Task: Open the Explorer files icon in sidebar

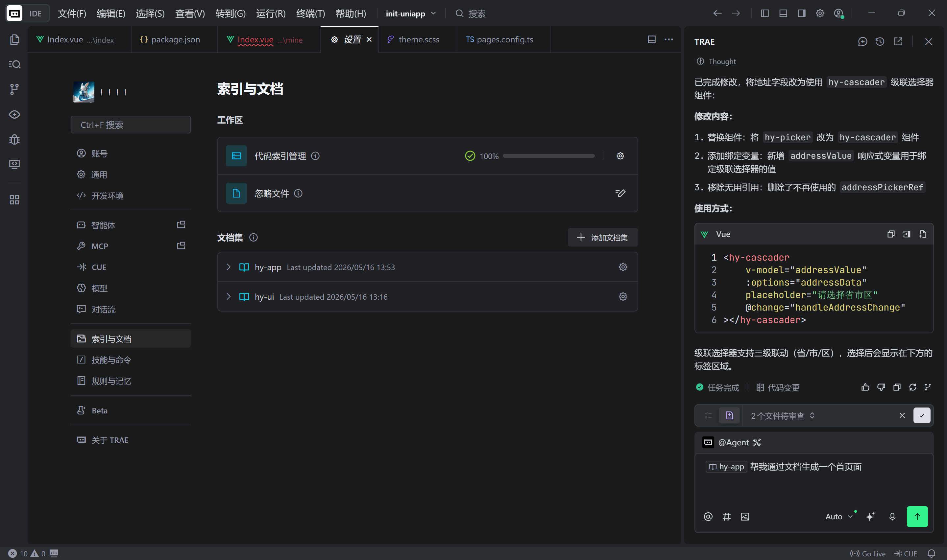Action: click(14, 39)
